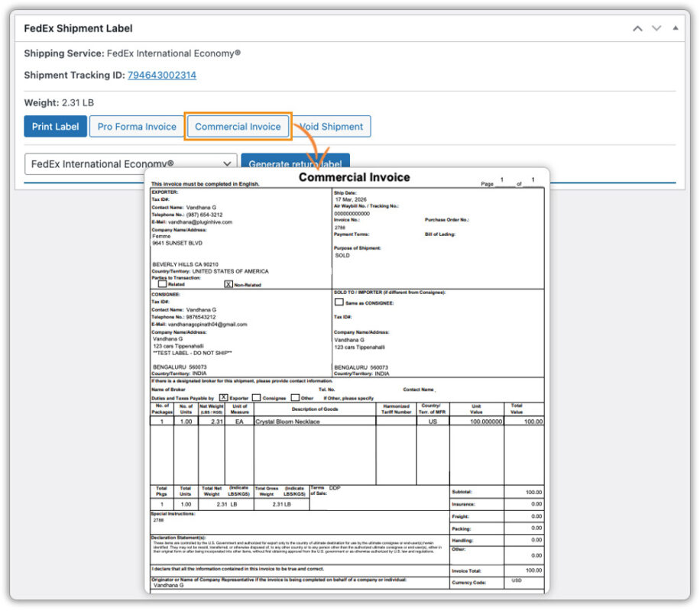This screenshot has height=611, width=700.
Task: Click the Print Label button
Action: tap(55, 127)
